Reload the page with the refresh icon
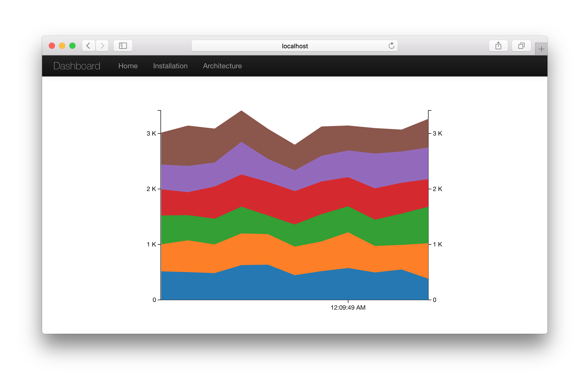 (x=391, y=46)
